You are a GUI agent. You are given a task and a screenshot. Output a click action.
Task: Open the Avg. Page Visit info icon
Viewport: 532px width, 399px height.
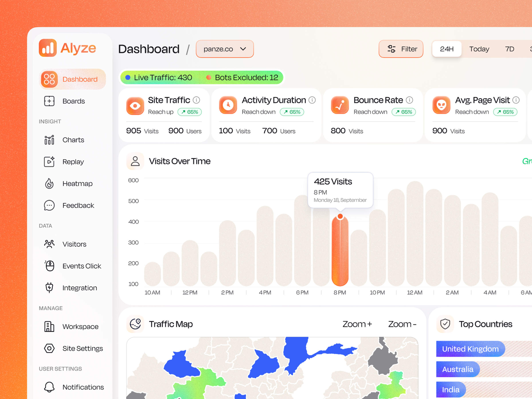516,100
